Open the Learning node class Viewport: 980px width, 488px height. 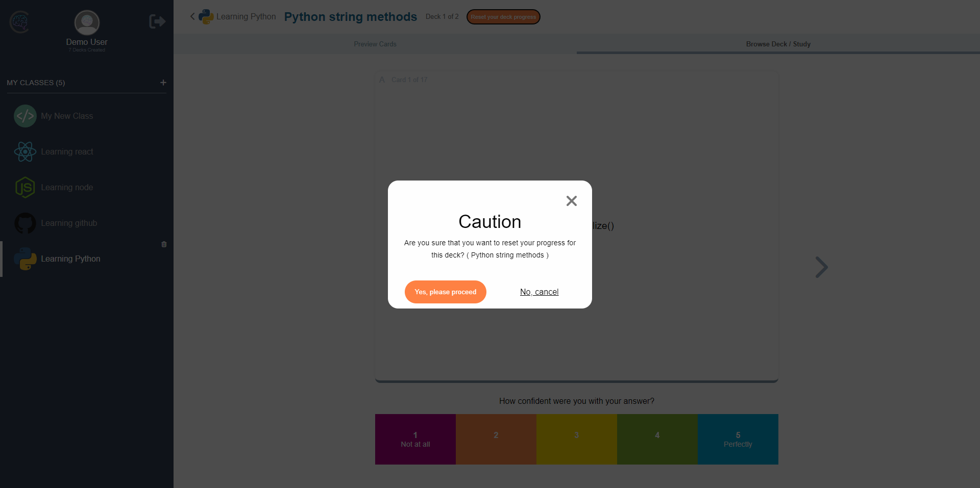(67, 187)
